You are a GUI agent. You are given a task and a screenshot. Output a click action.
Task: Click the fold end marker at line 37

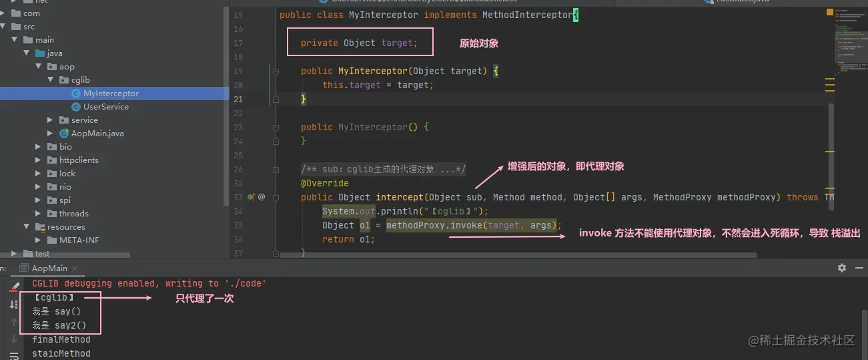pos(275,253)
